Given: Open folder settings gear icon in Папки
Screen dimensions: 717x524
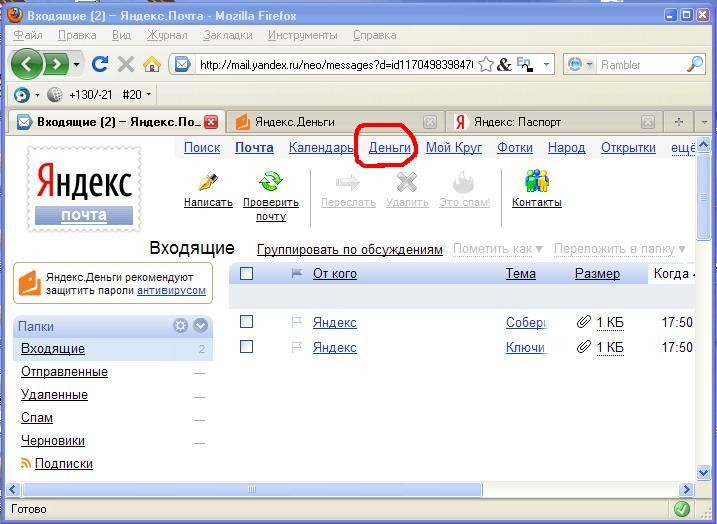Looking at the screenshot, I should coord(181,326).
